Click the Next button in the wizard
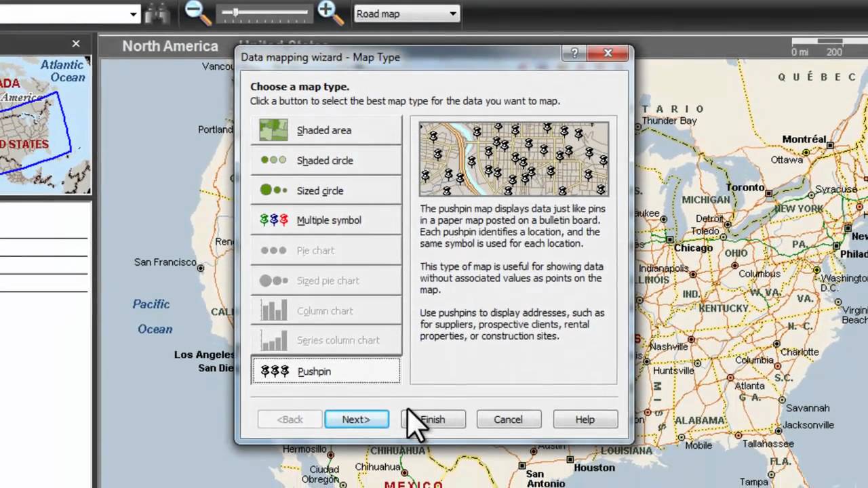This screenshot has height=488, width=868. [x=356, y=419]
